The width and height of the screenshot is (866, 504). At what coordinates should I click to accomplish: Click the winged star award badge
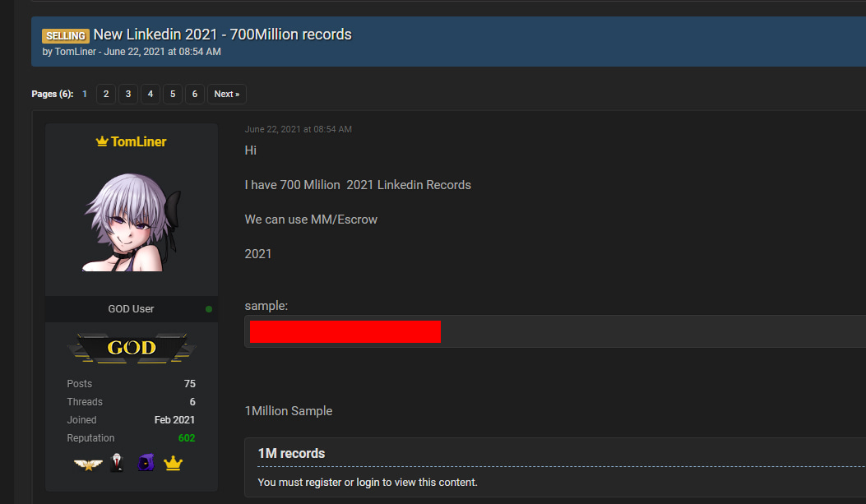88,465
